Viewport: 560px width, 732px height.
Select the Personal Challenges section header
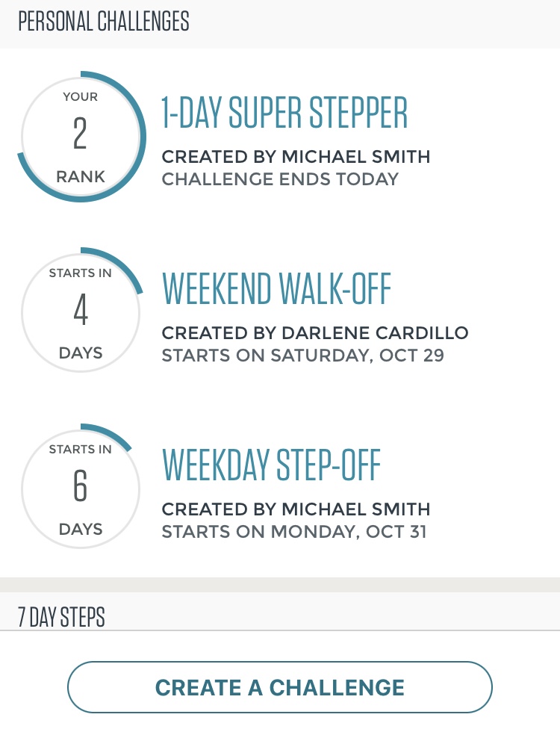[x=104, y=22]
